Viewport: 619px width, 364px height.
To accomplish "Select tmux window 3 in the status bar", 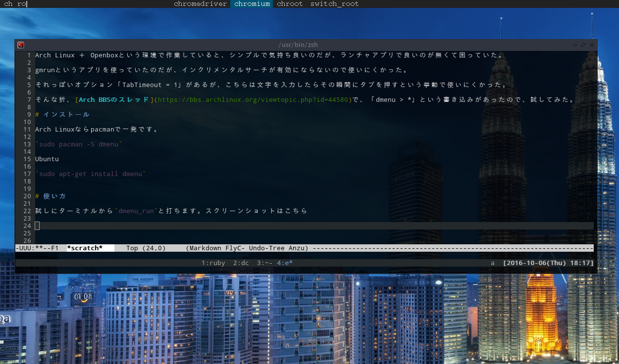I will pyautogui.click(x=265, y=263).
